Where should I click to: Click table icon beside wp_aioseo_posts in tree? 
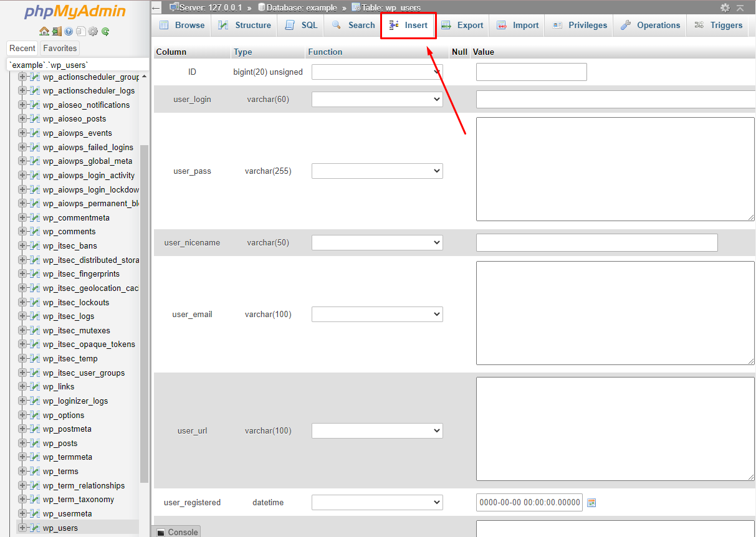coord(35,118)
